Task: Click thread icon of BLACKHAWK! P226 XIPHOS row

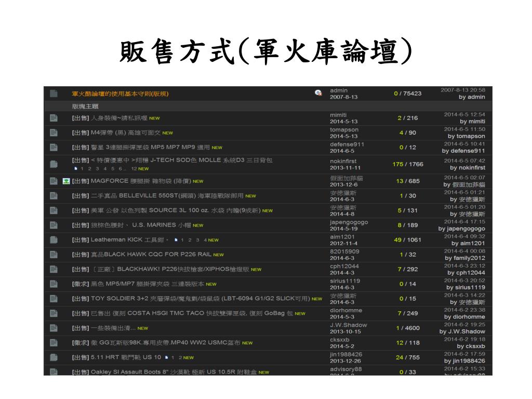Action: click(54, 269)
